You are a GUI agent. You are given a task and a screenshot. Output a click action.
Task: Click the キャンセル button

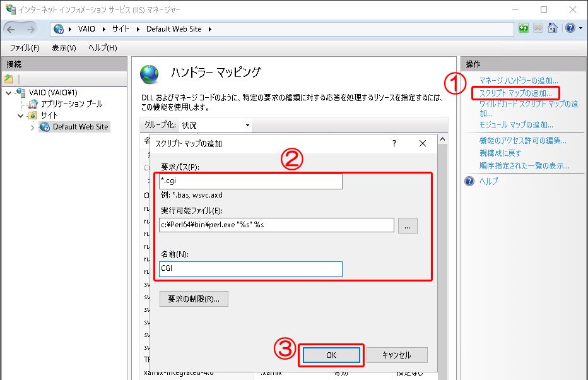[x=396, y=355]
